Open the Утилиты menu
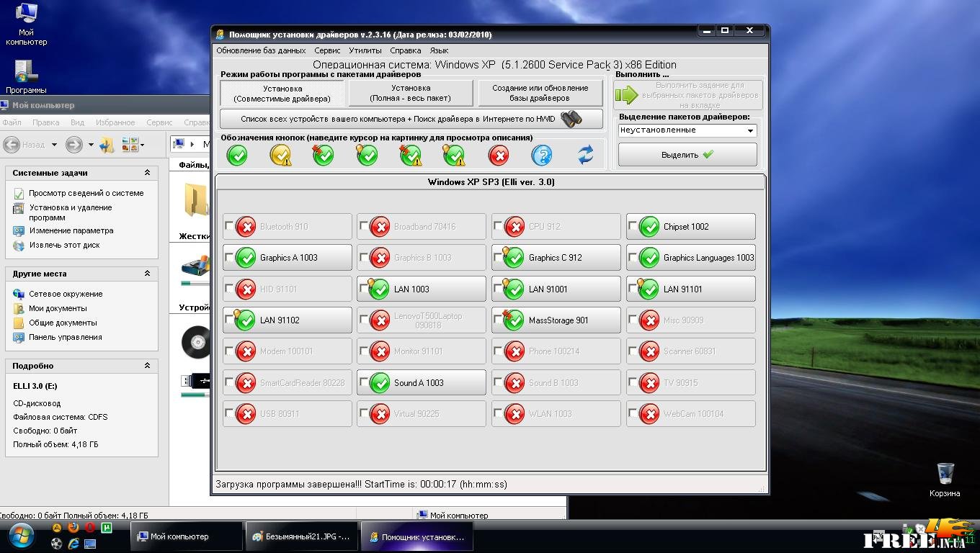 pos(365,50)
